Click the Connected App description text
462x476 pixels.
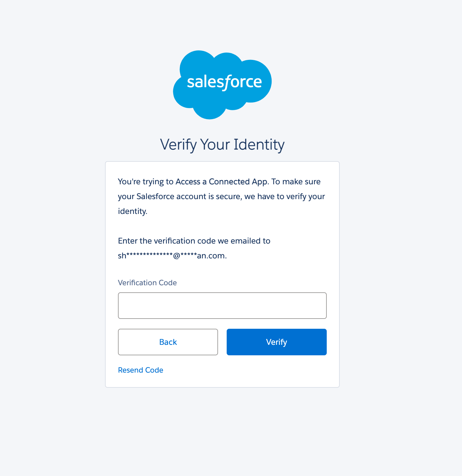coord(221,196)
